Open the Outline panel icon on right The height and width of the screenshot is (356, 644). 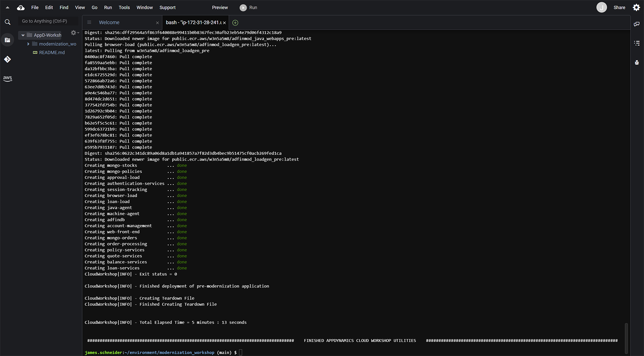tap(637, 43)
